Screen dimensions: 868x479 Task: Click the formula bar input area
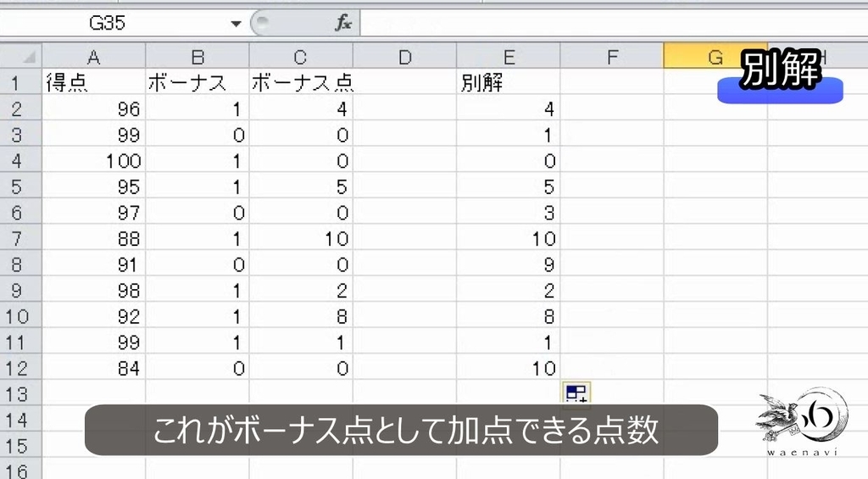coord(614,23)
